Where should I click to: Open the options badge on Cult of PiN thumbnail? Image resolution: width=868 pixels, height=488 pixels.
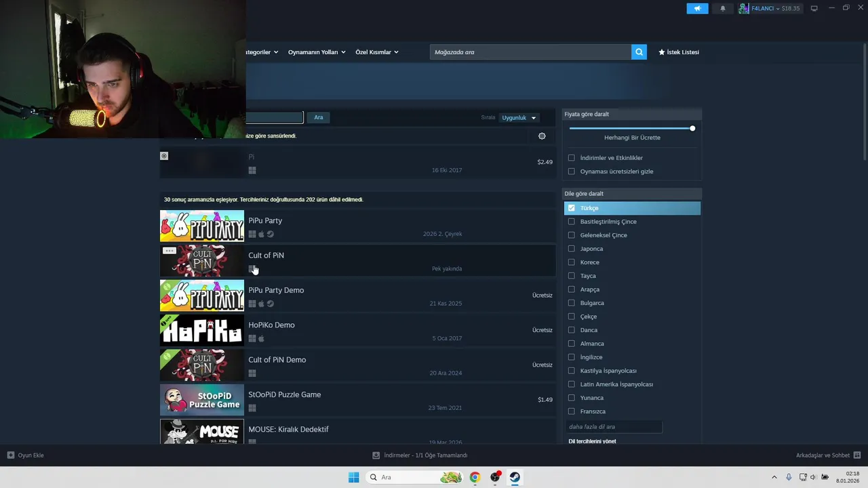(x=170, y=251)
